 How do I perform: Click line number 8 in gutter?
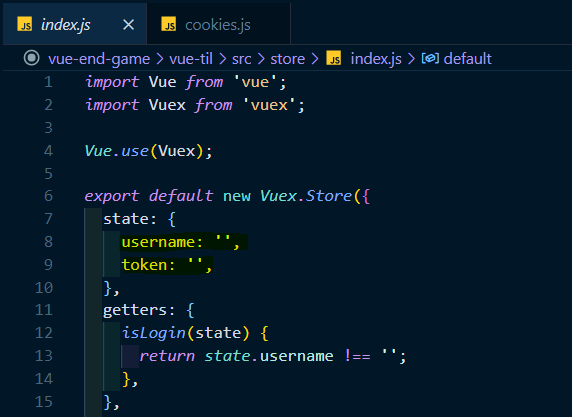[x=48, y=242]
